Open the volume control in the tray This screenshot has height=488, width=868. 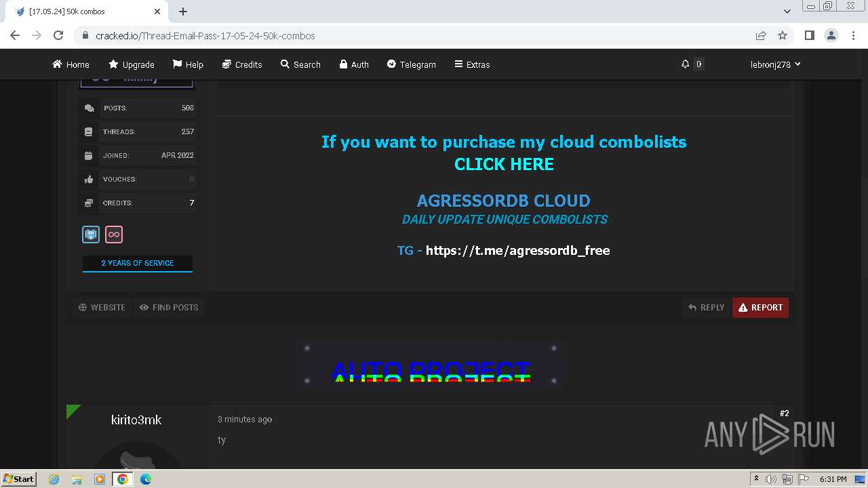click(x=771, y=479)
